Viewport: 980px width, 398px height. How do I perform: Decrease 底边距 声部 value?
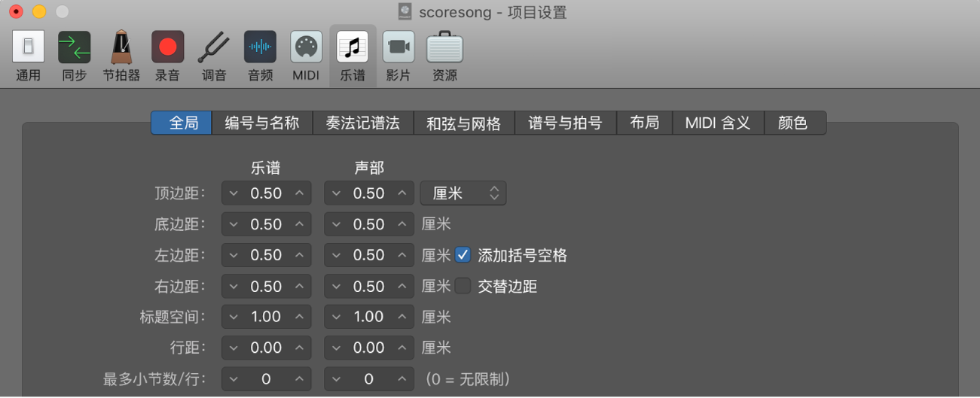[x=336, y=224]
